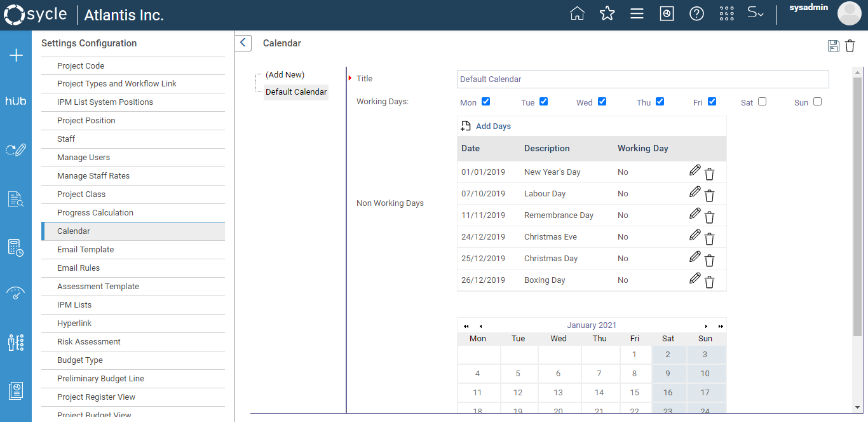Open the January 2021 month selector
Viewport: 868px width, 422px height.
pos(592,325)
